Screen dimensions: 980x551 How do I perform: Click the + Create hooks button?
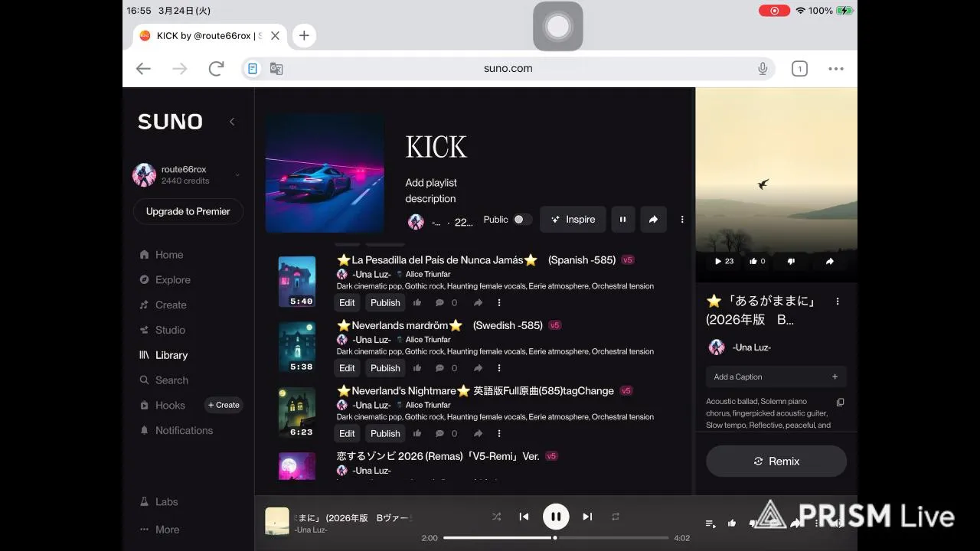tap(224, 405)
